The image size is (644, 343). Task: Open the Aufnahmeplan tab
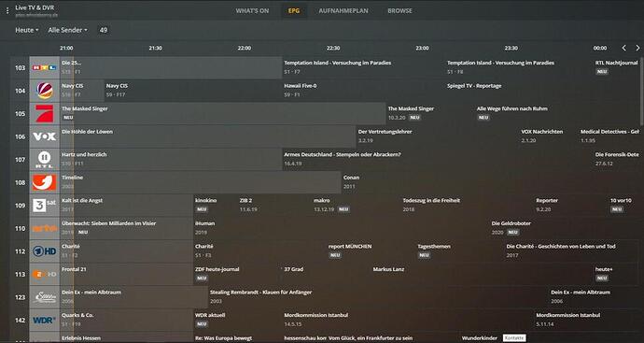point(343,10)
